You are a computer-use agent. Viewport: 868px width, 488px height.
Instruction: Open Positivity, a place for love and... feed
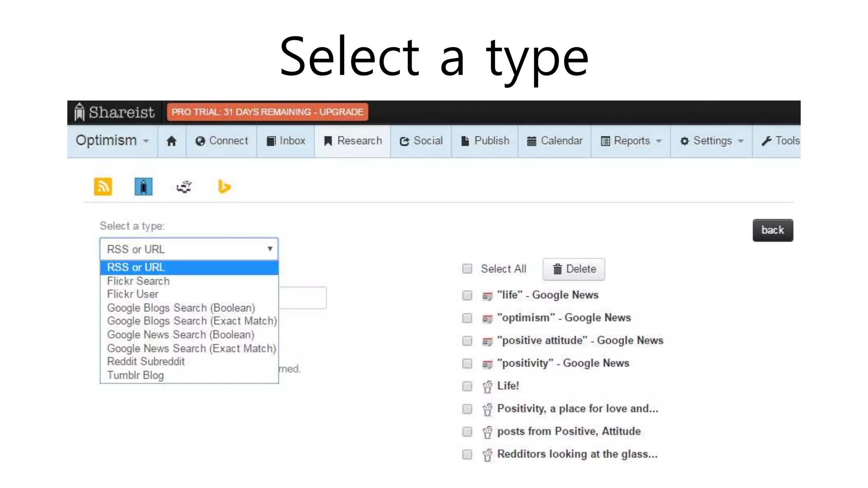(578, 409)
